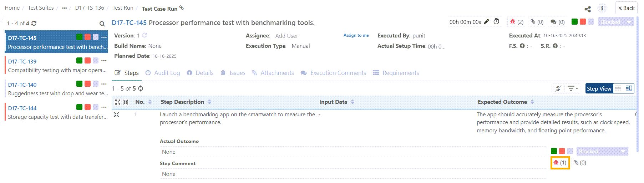This screenshot has width=644, height=183.
Task: Sort steps by No. column
Action: click(x=150, y=102)
